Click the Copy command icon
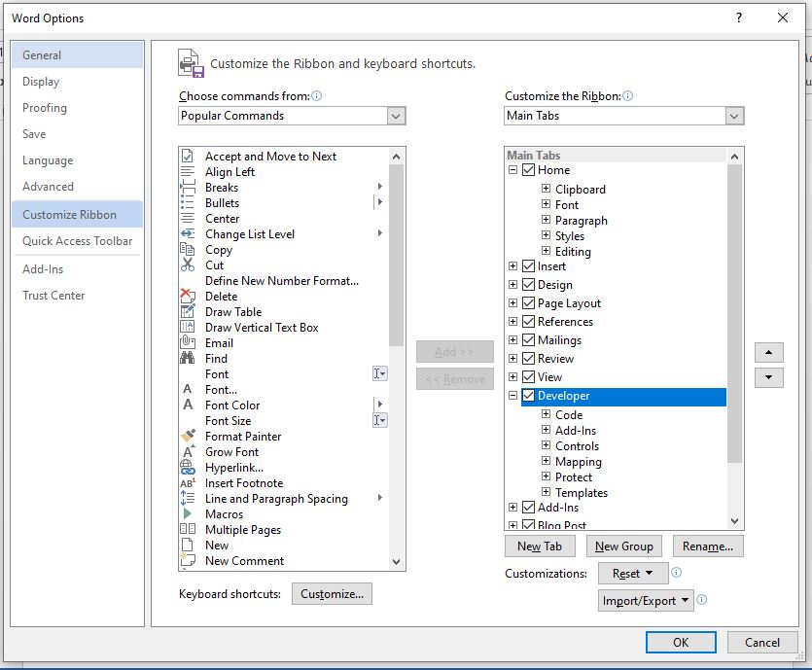Image resolution: width=812 pixels, height=670 pixels. (x=188, y=249)
